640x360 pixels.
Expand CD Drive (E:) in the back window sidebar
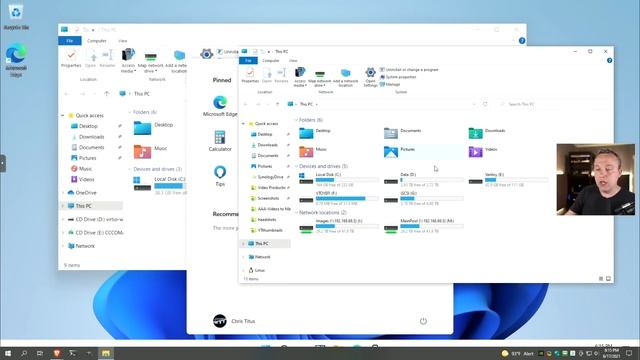(63, 233)
